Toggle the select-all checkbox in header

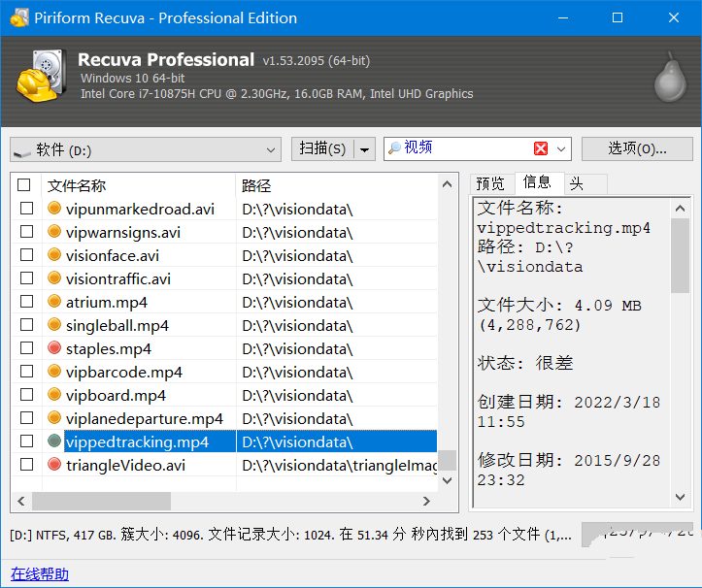[x=24, y=185]
